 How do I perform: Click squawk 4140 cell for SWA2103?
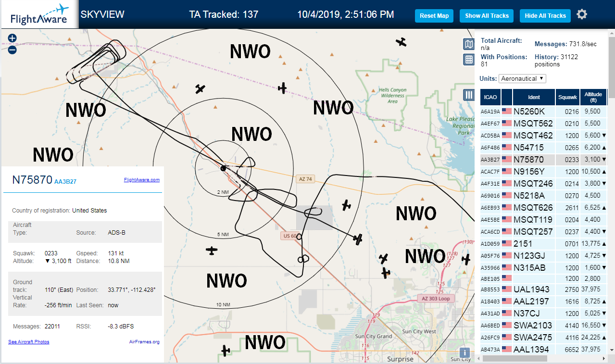click(567, 326)
